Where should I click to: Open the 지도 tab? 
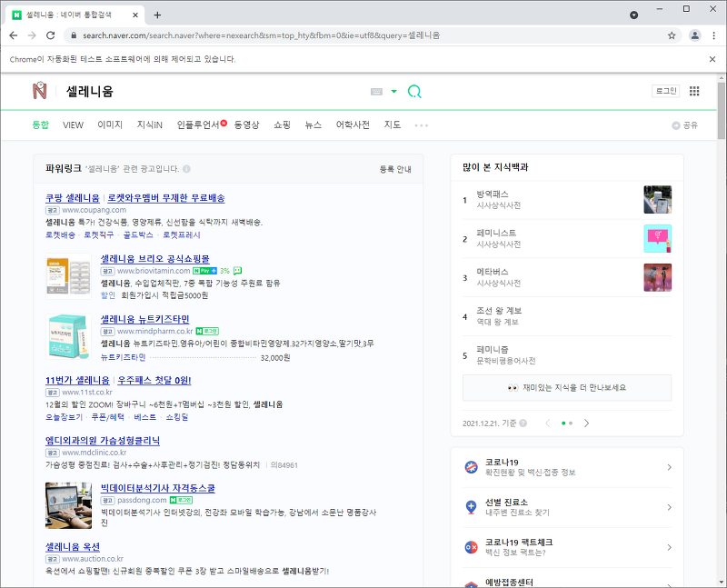click(393, 125)
